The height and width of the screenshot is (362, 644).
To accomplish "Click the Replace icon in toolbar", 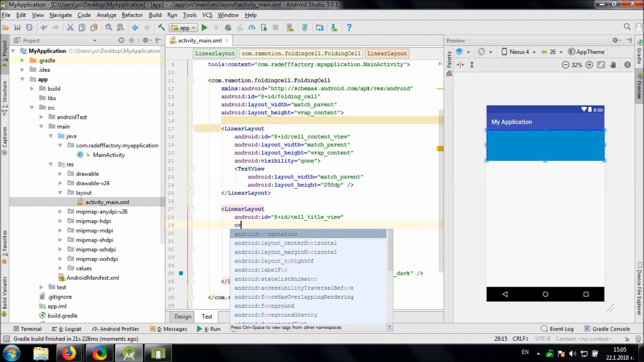I will point(120,28).
